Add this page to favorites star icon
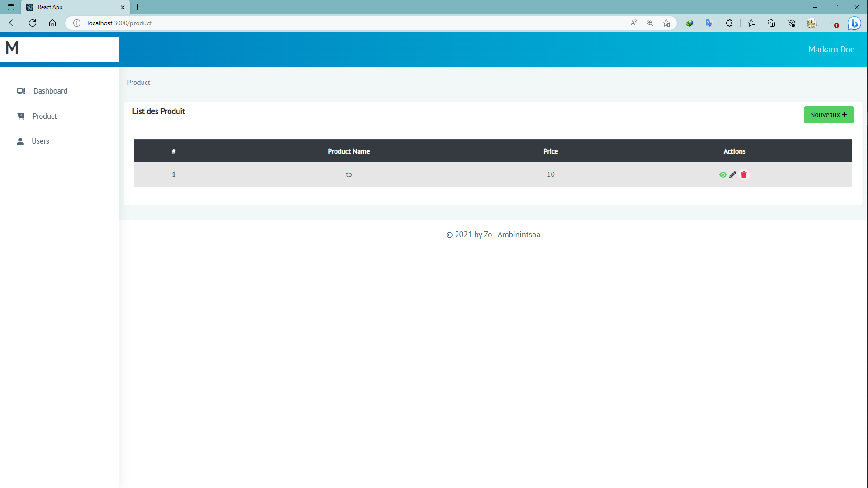The width and height of the screenshot is (868, 488). (x=666, y=23)
